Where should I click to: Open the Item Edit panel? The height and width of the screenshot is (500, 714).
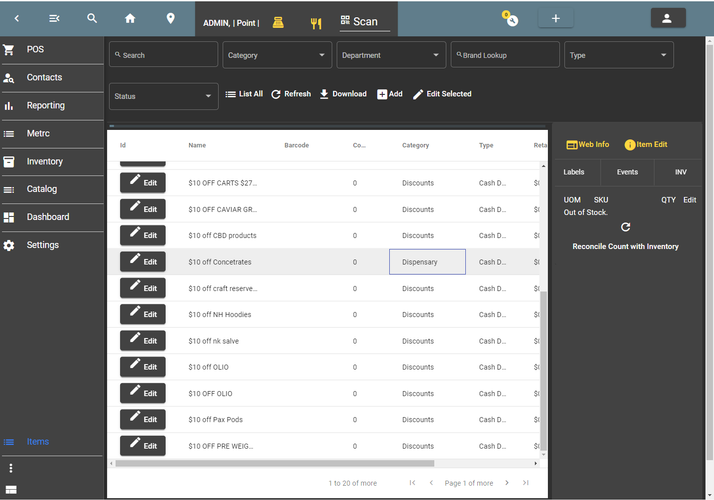pos(646,145)
